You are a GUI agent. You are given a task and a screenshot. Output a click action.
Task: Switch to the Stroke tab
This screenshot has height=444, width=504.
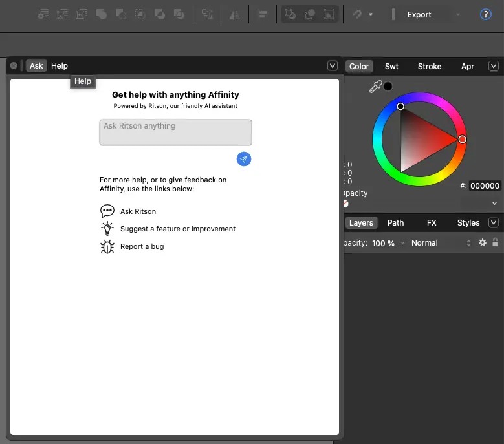[430, 67]
